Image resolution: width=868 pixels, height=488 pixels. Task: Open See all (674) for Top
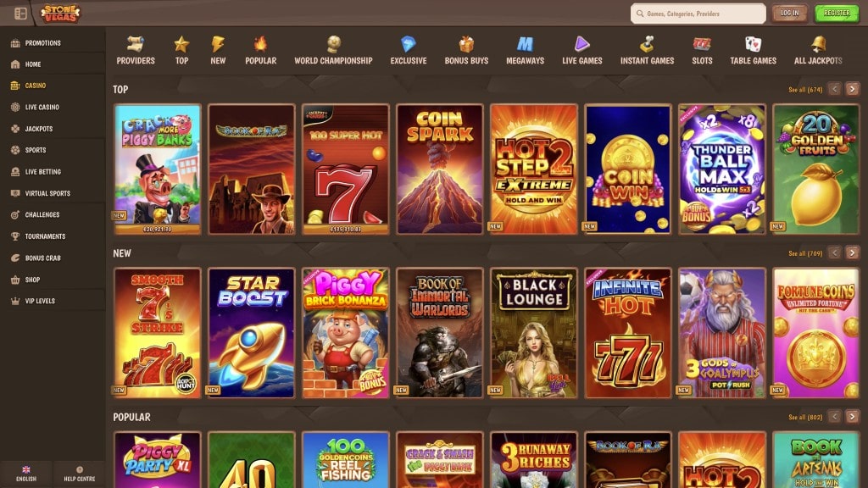click(805, 89)
